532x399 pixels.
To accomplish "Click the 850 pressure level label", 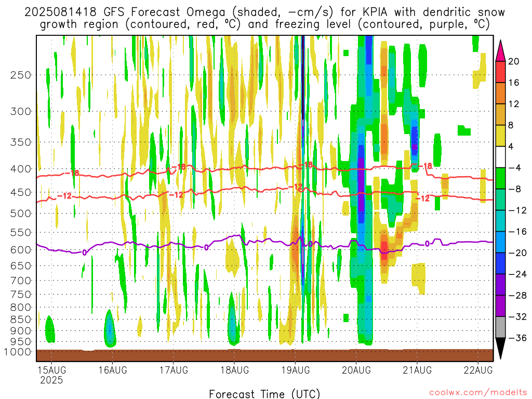I will 21,320.
